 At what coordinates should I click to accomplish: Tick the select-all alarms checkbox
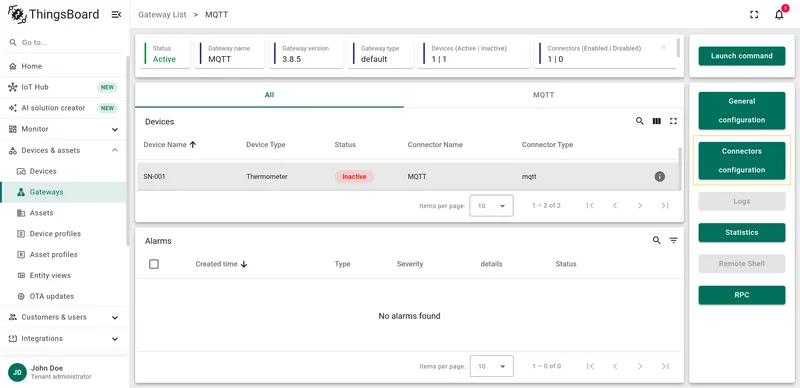point(154,264)
